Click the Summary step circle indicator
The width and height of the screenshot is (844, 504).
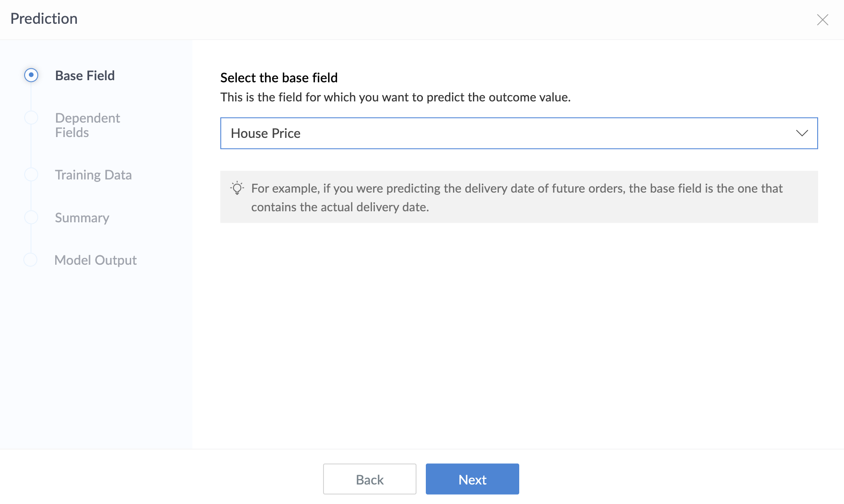point(31,217)
